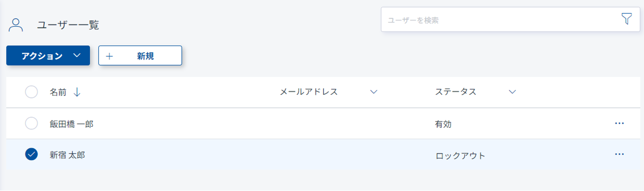Click the user profile icon beside ユーザー一覧

(x=16, y=25)
